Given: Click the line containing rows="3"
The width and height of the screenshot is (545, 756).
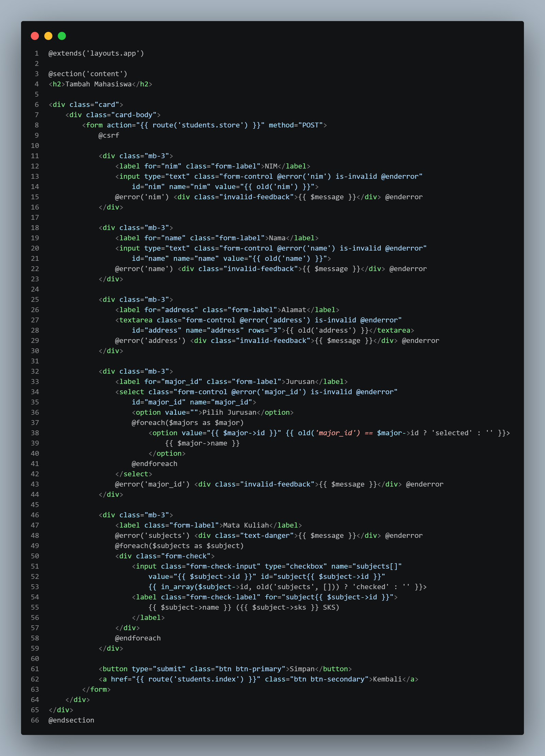Looking at the screenshot, I should pyautogui.click(x=273, y=330).
